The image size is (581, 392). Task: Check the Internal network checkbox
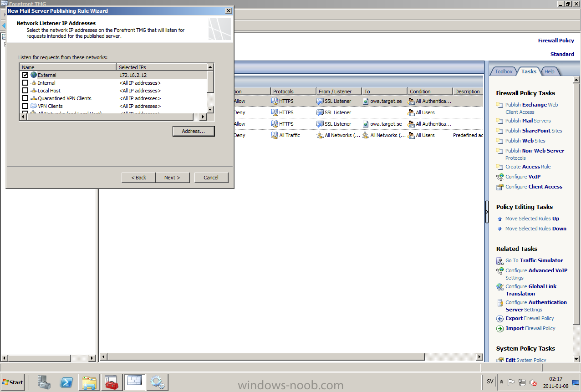pos(25,83)
